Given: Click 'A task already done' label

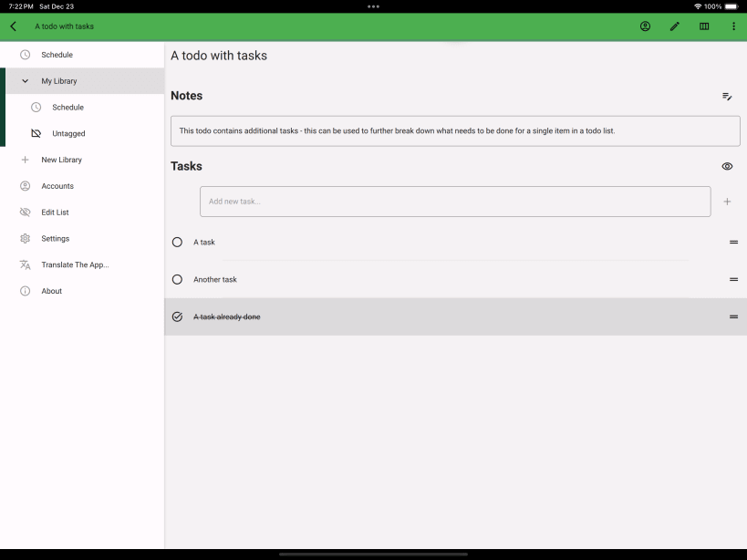Looking at the screenshot, I should [x=227, y=316].
